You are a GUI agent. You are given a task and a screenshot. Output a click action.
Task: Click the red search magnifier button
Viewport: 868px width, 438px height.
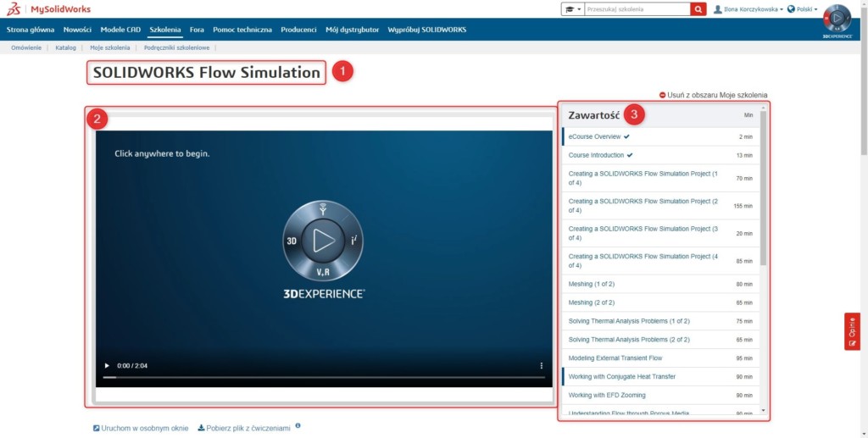coord(698,9)
